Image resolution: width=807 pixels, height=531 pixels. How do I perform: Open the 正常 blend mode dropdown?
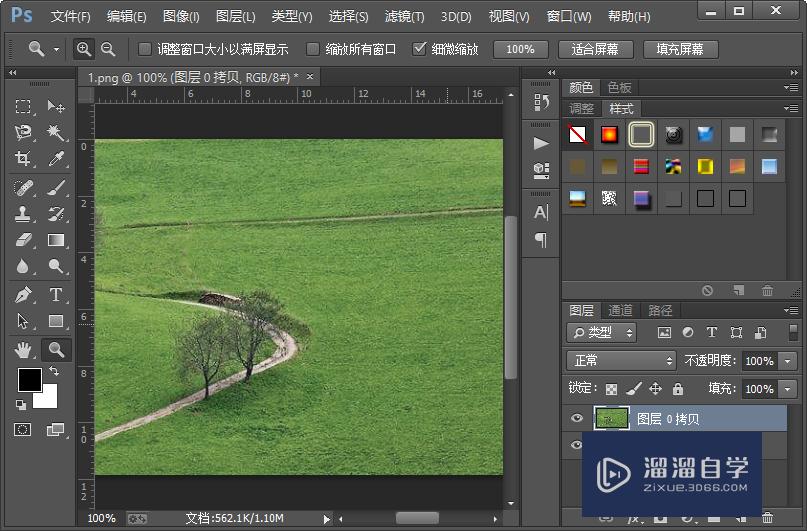tap(621, 360)
